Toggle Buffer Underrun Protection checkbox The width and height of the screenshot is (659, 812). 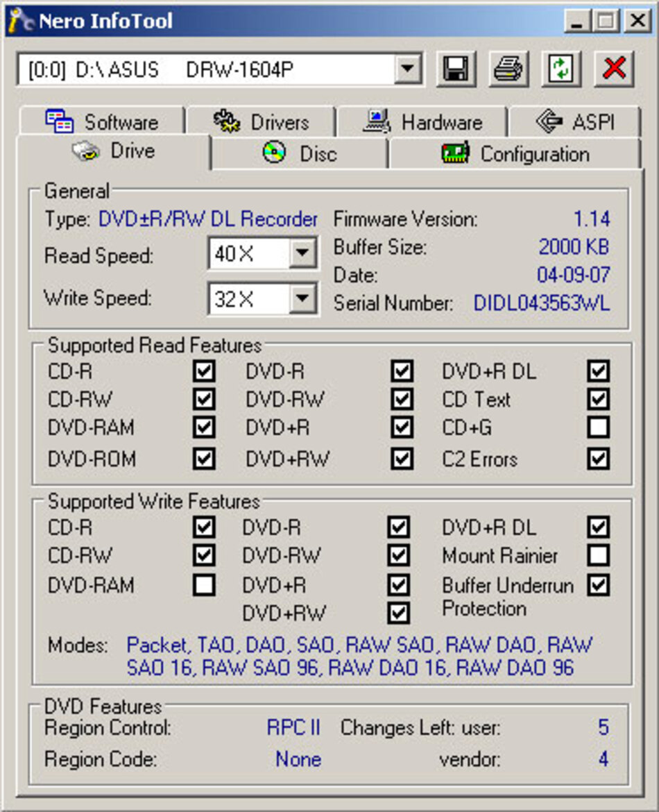click(x=599, y=585)
